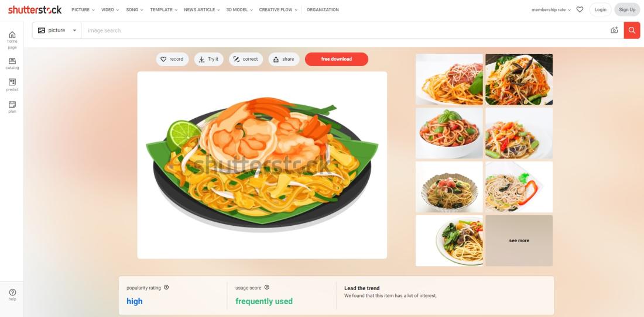Click usage score info icon

[x=267, y=288]
